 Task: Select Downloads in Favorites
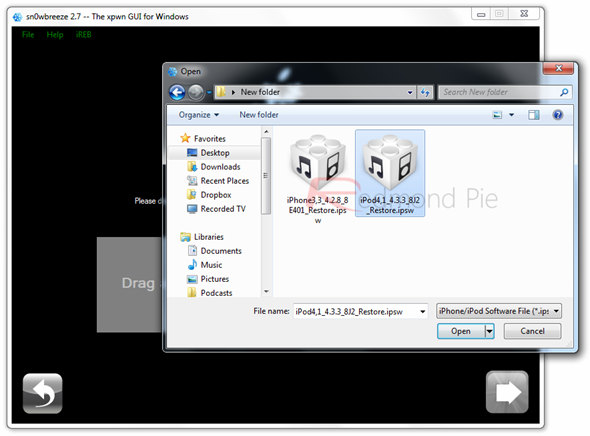[213, 167]
